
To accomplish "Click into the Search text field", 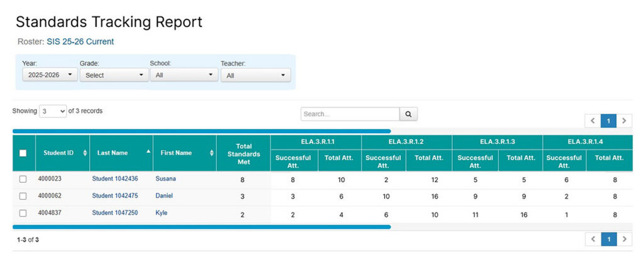I will (350, 114).
